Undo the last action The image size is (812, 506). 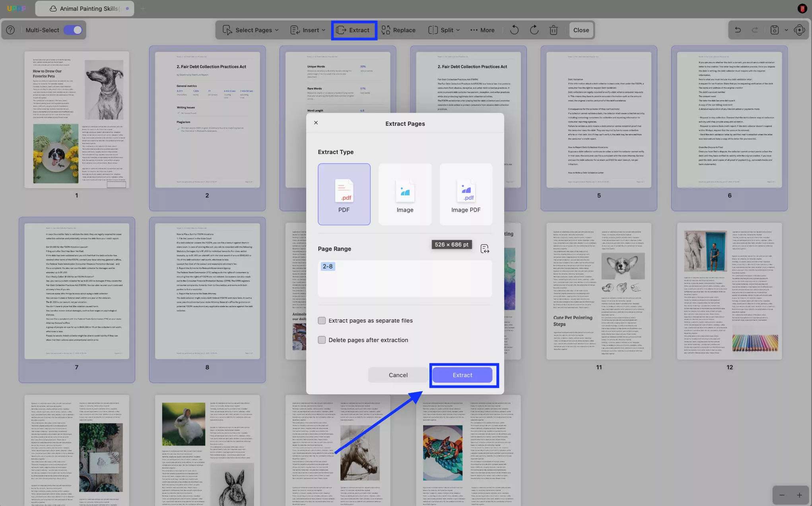[x=738, y=30]
